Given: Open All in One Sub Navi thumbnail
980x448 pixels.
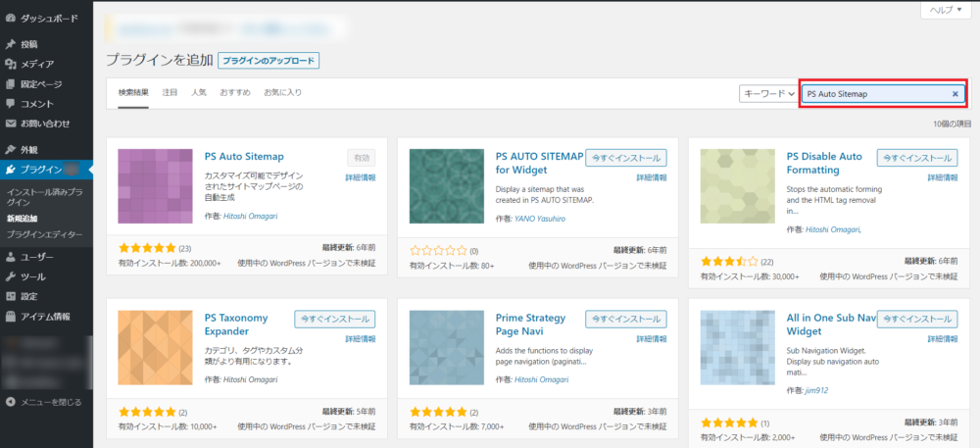Looking at the screenshot, I should (x=738, y=347).
